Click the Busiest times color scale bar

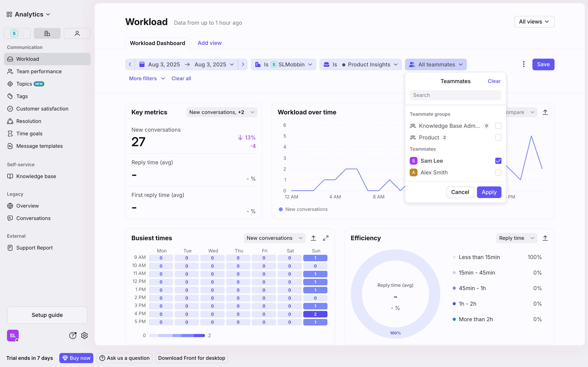pyautogui.click(x=177, y=336)
